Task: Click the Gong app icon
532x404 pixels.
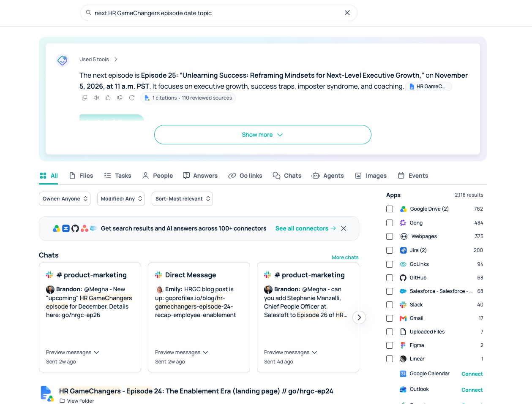Action: point(403,223)
